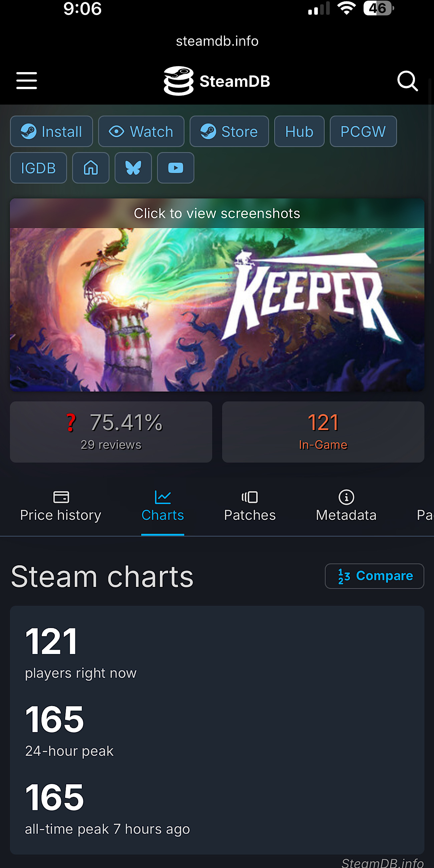Click the Install button with Steam icon

pos(51,132)
